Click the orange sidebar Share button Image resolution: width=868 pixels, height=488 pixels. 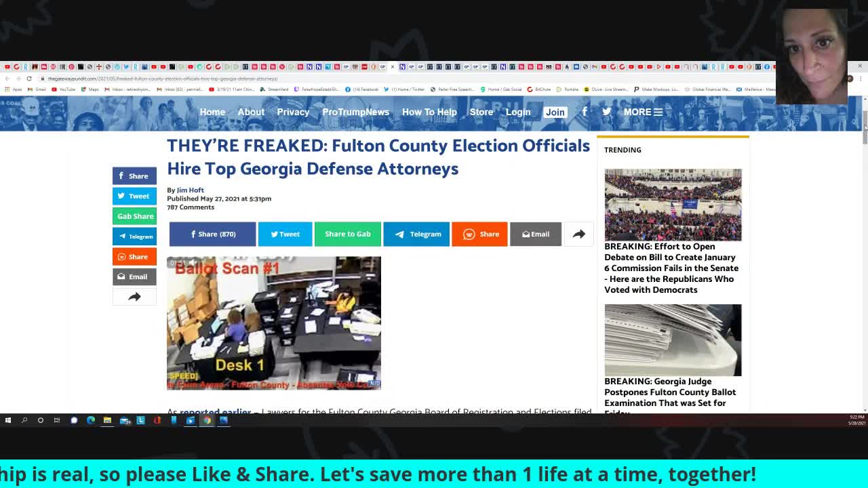tap(134, 256)
